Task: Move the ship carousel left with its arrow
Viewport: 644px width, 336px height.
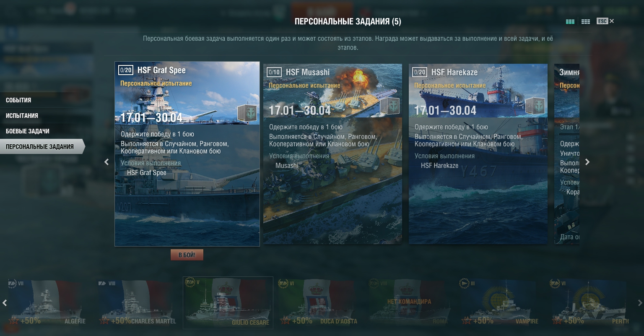Action: coord(5,303)
